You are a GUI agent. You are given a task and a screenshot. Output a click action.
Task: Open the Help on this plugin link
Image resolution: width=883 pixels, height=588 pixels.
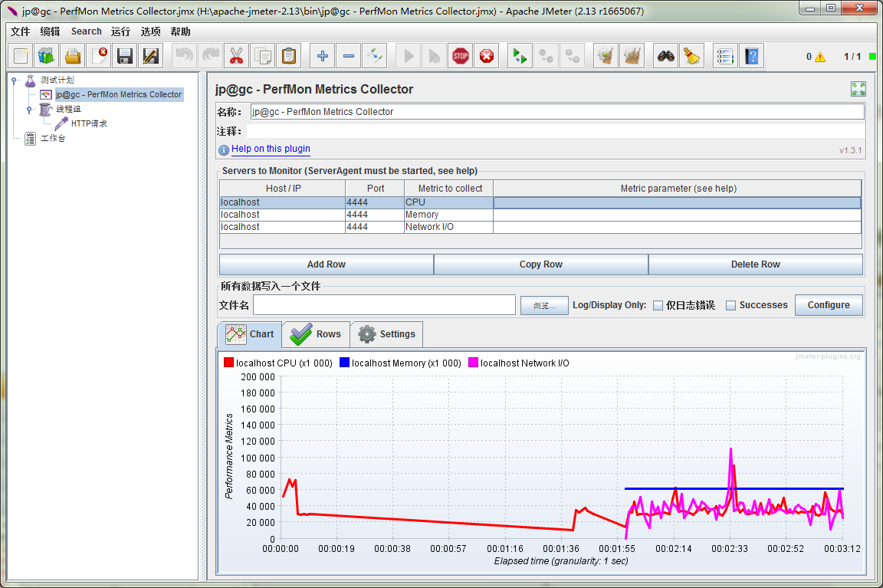pyautogui.click(x=271, y=149)
